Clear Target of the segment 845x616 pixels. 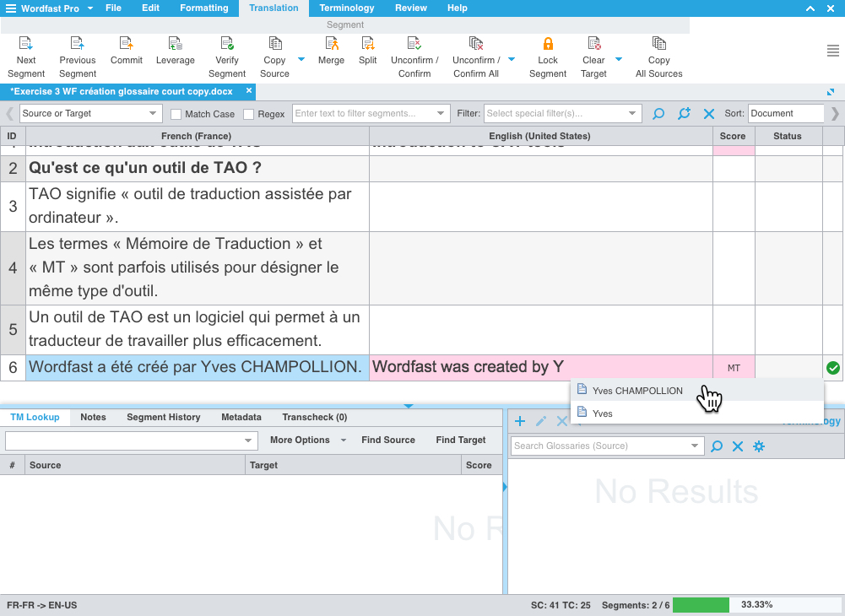pos(594,44)
